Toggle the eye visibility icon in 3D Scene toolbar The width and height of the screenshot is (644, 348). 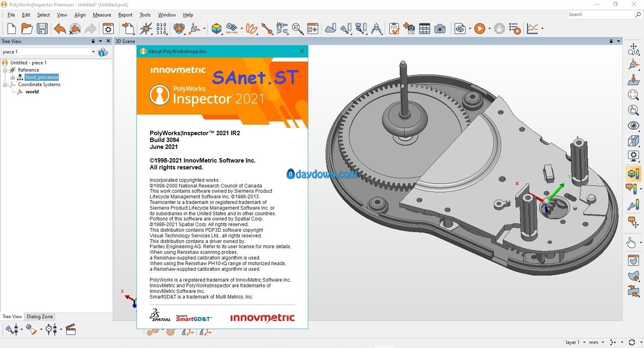pyautogui.click(x=633, y=126)
